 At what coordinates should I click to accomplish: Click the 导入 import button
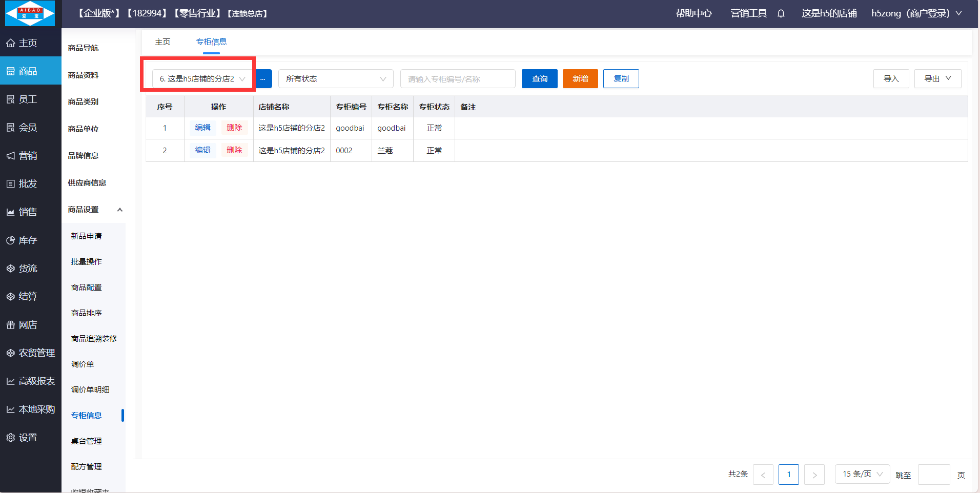pos(891,79)
